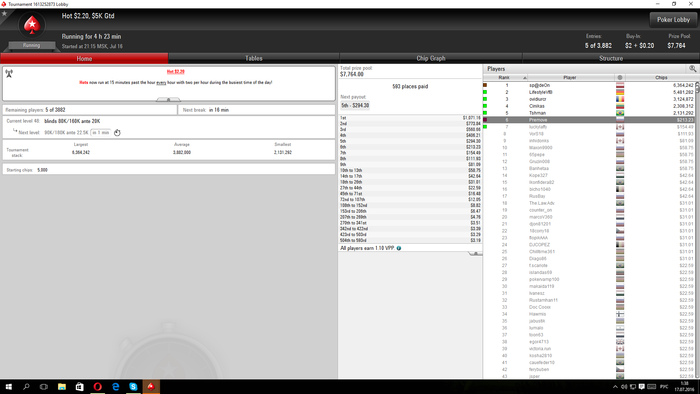Screen dimensions: 700x394
Task: Click the 'in 1 min' next level box
Action: [x=101, y=133]
